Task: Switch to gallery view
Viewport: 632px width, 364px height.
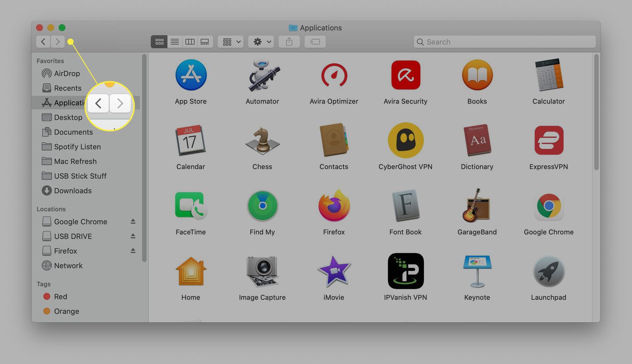Action: tap(205, 41)
